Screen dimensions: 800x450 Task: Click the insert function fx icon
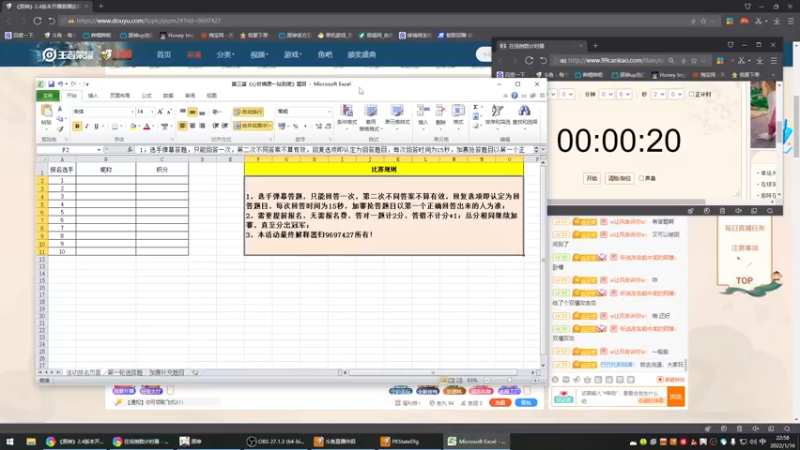[130, 150]
